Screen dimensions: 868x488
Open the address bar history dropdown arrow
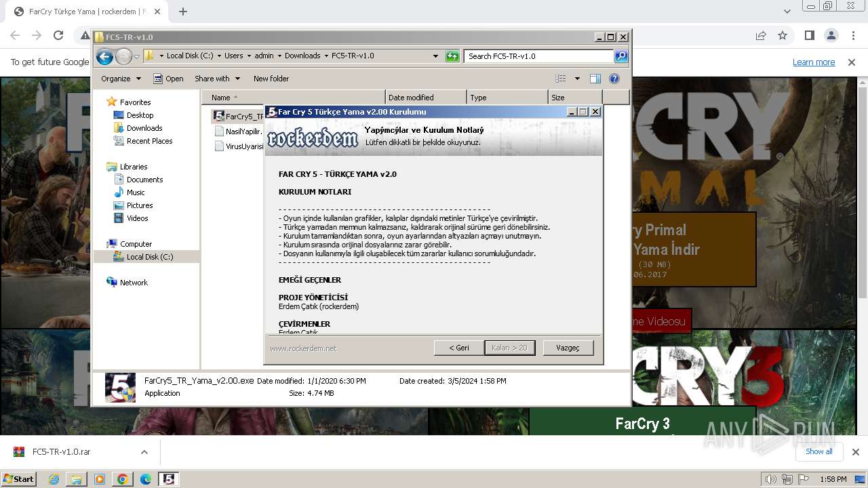[435, 56]
